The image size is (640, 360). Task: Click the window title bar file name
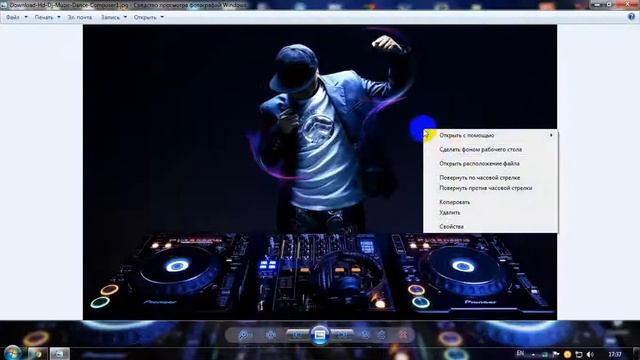pos(69,5)
